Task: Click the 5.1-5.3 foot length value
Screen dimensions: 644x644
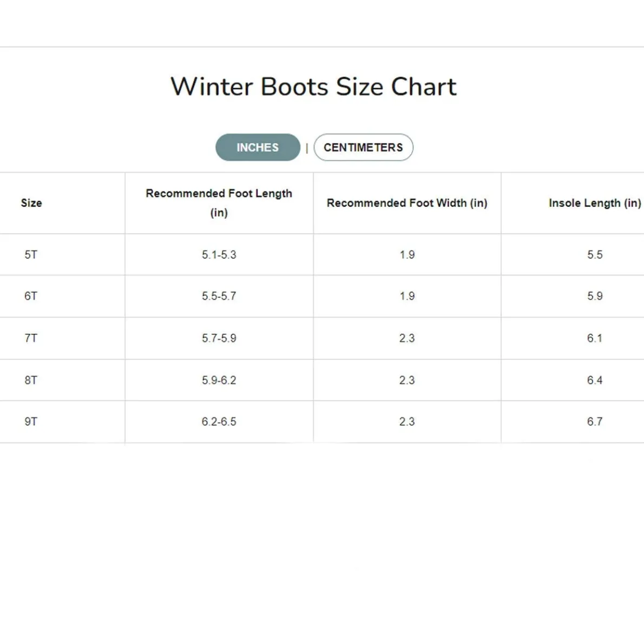Action: (x=219, y=254)
